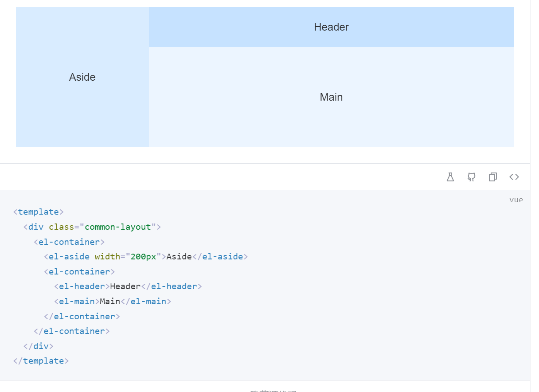Toggle the view source code brackets icon

514,177
